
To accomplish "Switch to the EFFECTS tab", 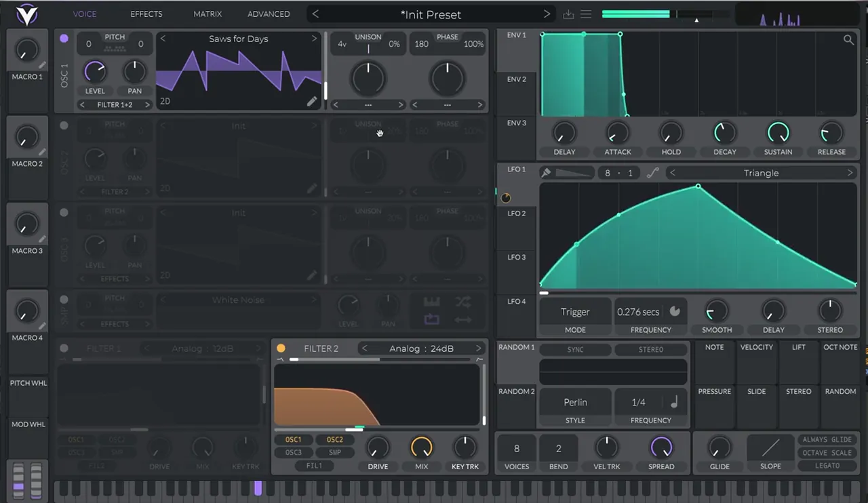I will coord(146,14).
